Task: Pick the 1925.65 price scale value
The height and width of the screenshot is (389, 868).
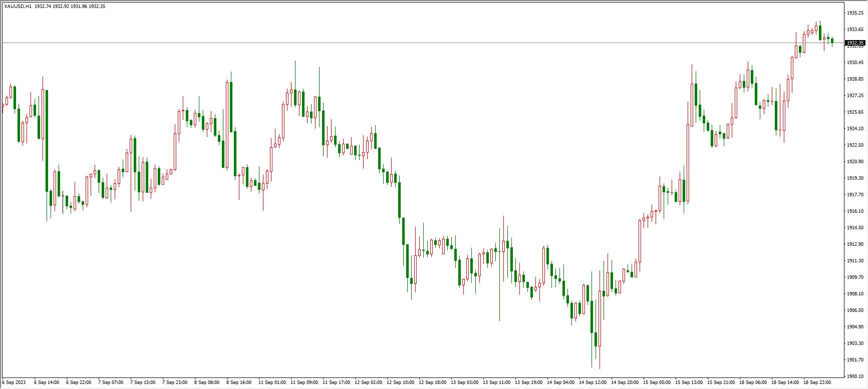Action: 855,112
